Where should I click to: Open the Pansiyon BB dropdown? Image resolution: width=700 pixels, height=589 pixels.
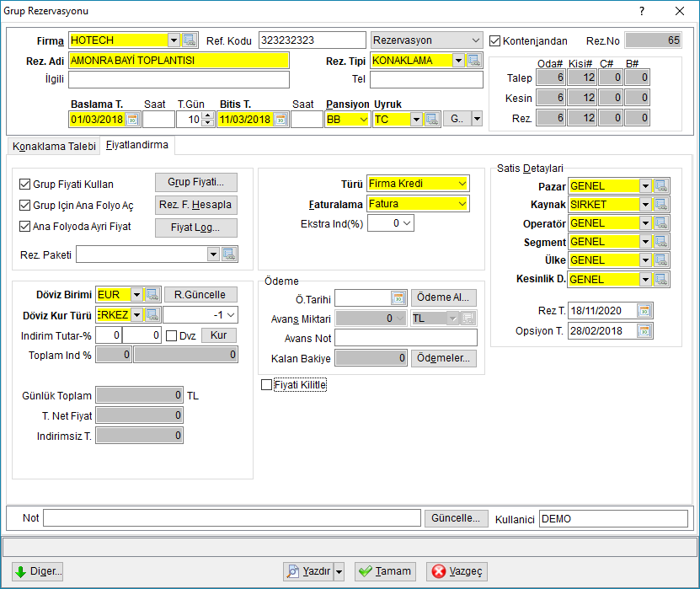click(x=364, y=119)
